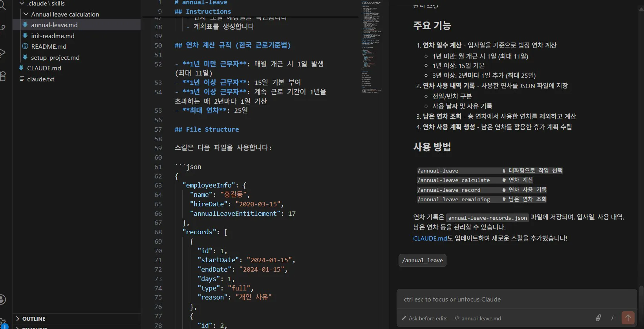
Task: Click the ```json code fence line
Action: (188, 167)
